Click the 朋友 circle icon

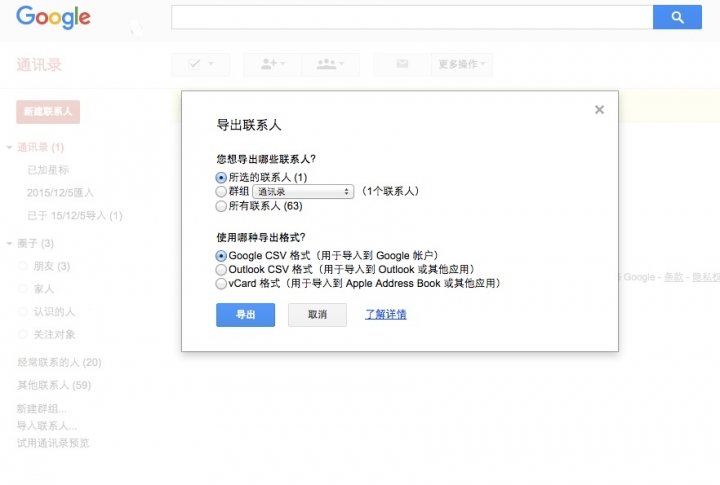[22, 266]
